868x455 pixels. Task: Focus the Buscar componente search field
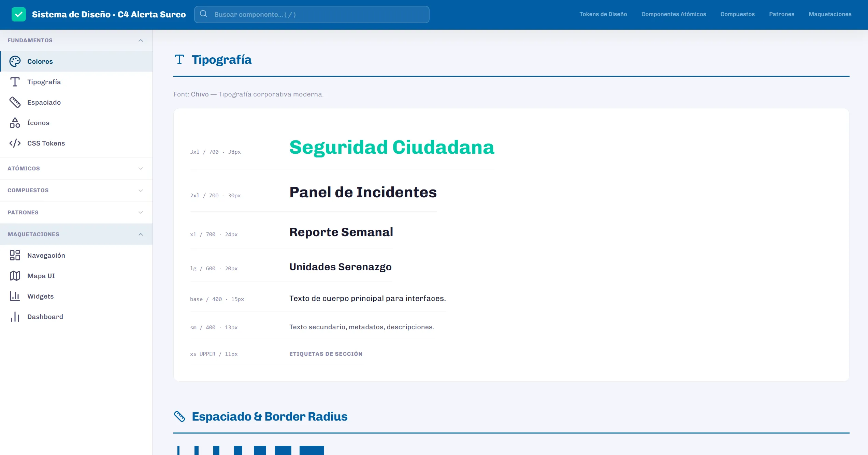click(x=312, y=14)
